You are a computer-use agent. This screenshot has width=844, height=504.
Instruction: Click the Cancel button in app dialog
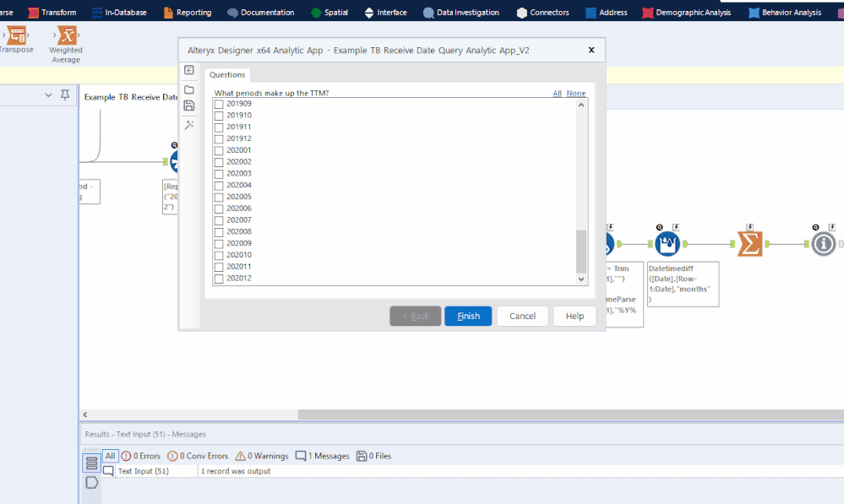[523, 316]
